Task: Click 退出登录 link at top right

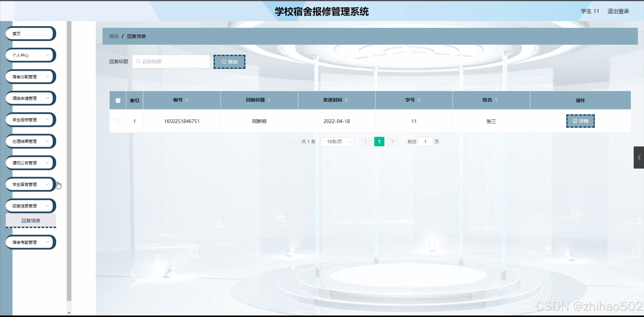Action: [618, 11]
